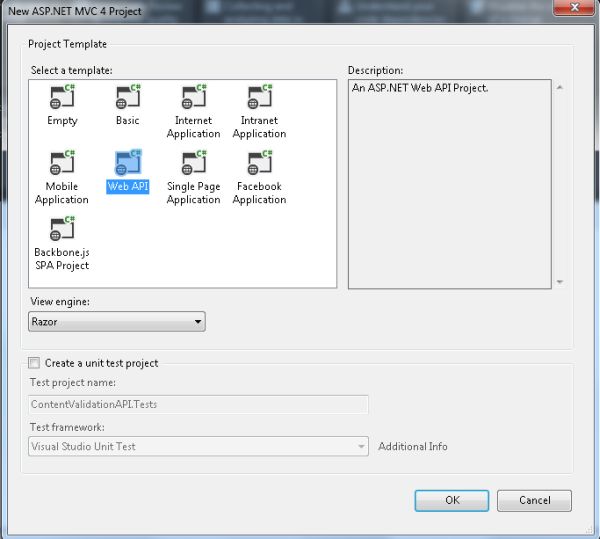Select the Facebook Application template icon
Viewport: 600px width, 539px height.
click(x=259, y=163)
